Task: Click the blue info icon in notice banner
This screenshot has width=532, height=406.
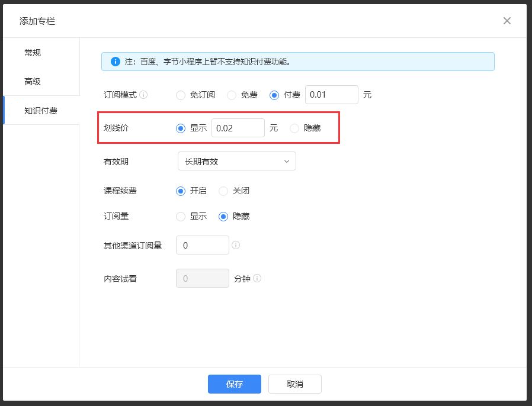Action: click(115, 62)
